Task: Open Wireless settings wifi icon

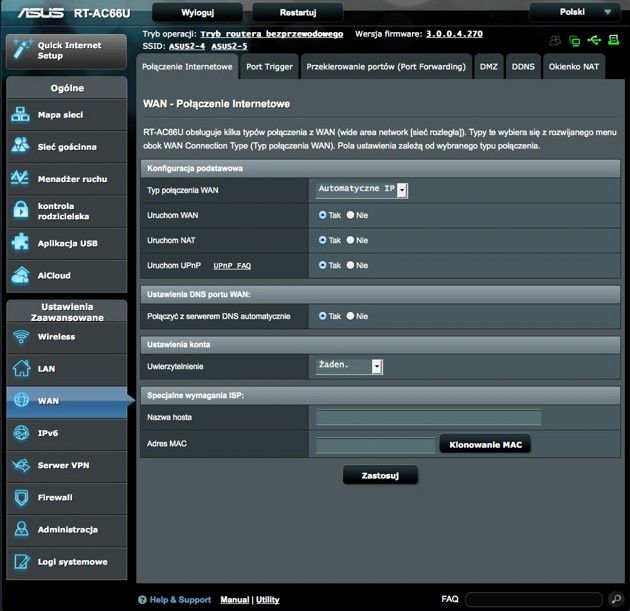Action: click(21, 337)
